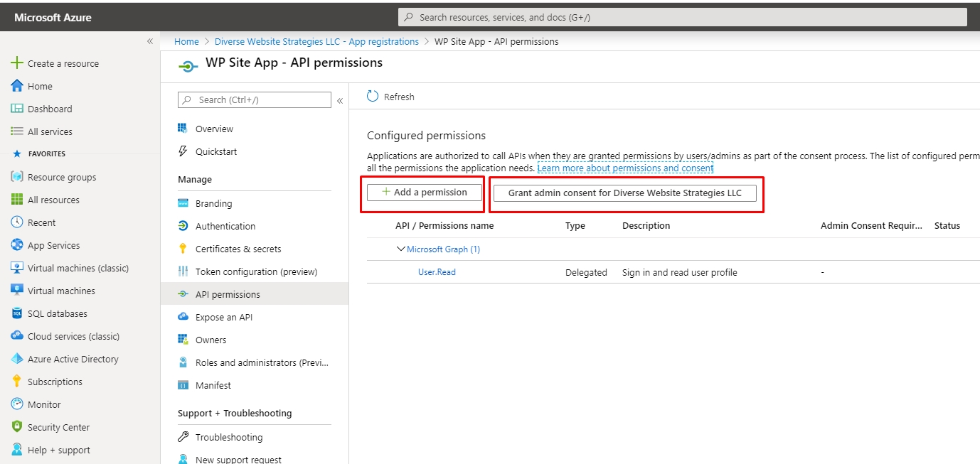This screenshot has width=980, height=464.
Task: Click the Expose an API cloud icon
Action: [x=183, y=317]
